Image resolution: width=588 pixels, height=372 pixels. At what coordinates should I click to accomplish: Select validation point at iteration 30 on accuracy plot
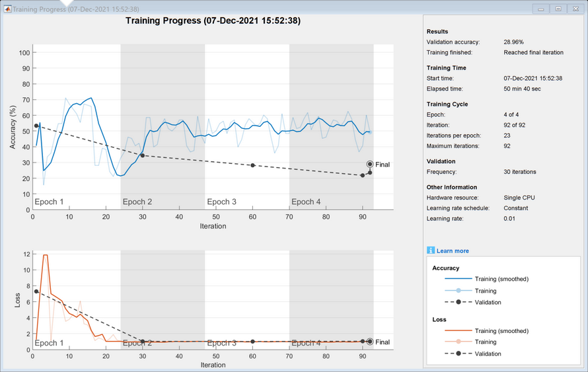pos(143,155)
